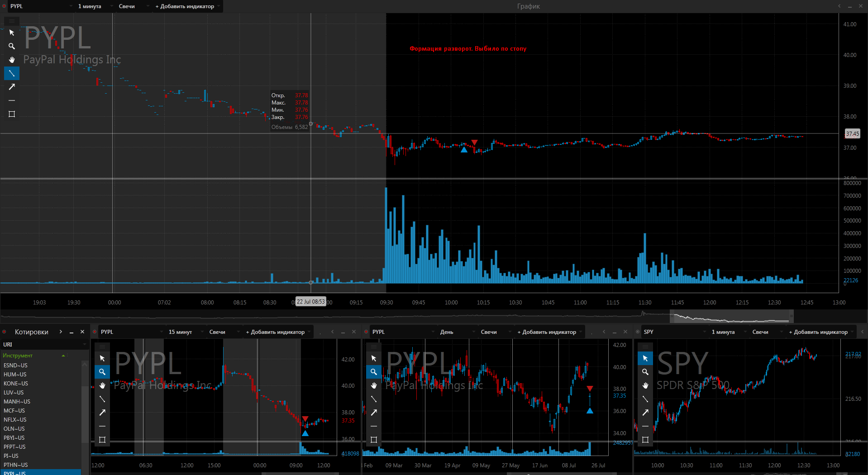868x475 pixels.
Task: Select rectangle tool in PYPL 15-minute chart
Action: pos(102,440)
